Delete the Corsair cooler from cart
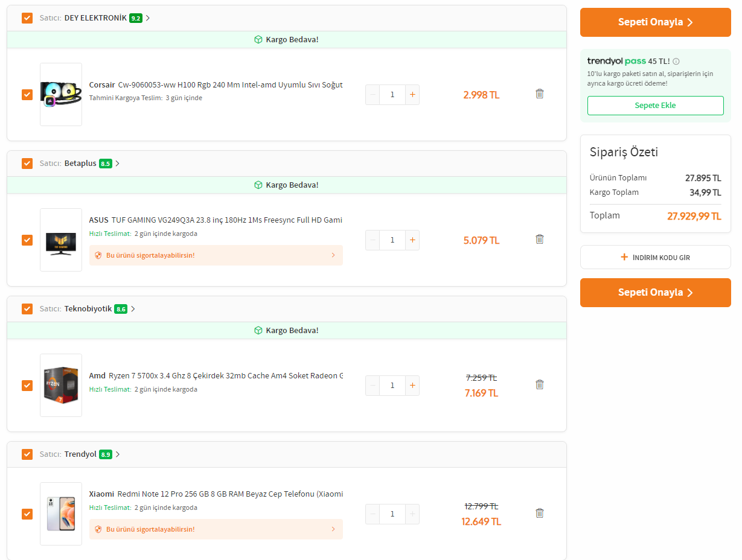 click(540, 94)
